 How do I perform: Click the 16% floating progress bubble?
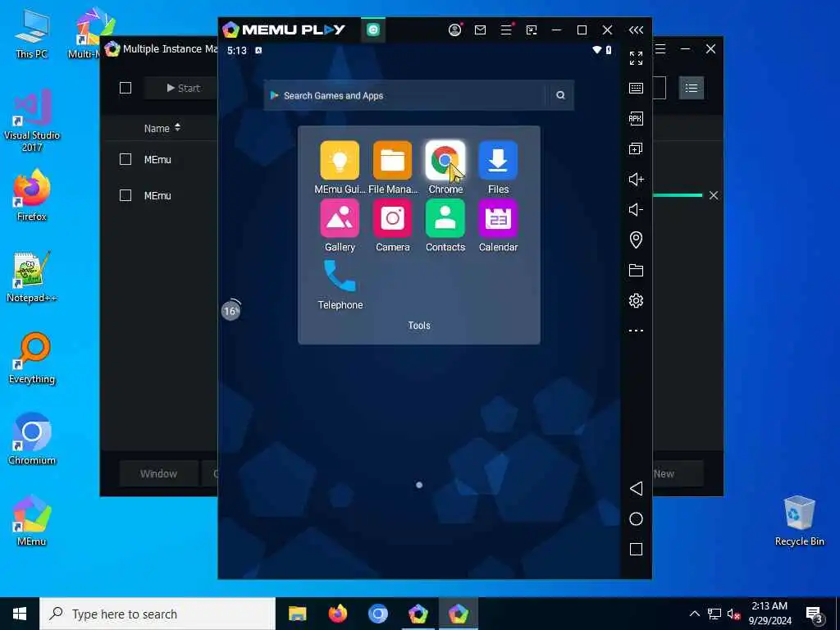pyautogui.click(x=231, y=310)
